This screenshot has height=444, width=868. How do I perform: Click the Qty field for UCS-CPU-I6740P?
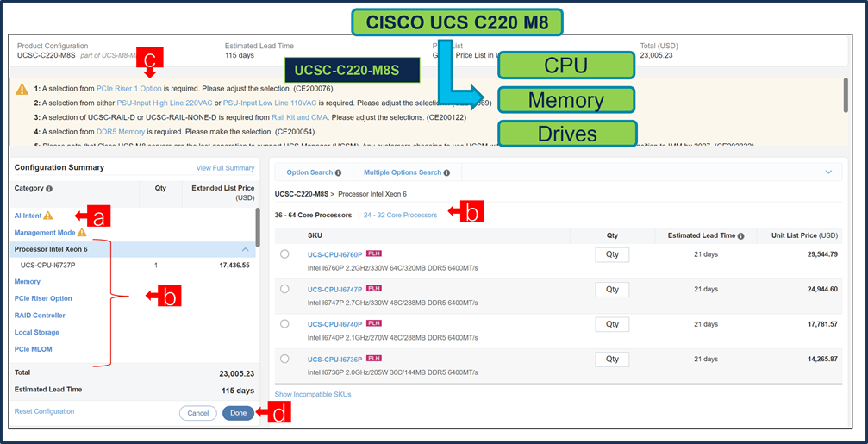point(612,324)
